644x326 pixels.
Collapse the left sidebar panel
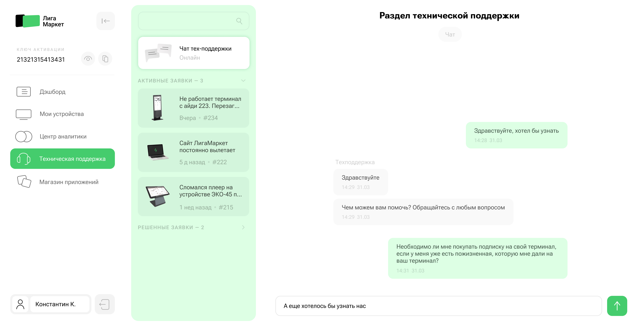(105, 21)
